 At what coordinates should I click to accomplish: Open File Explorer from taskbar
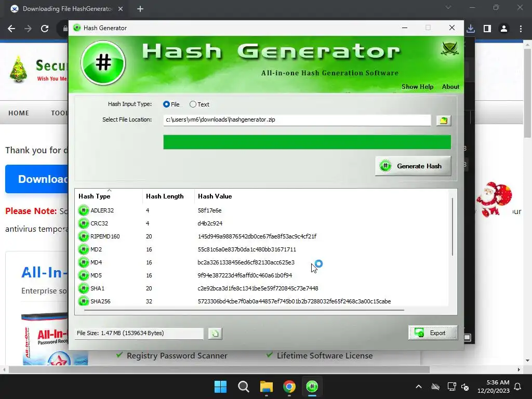click(267, 387)
